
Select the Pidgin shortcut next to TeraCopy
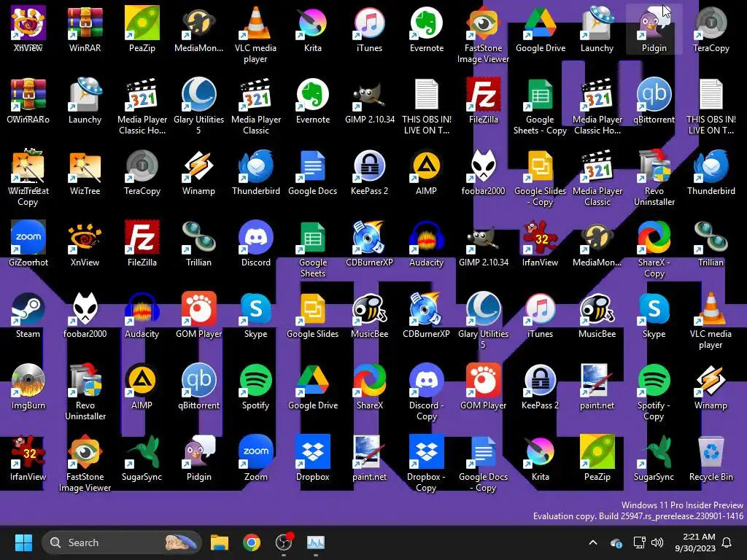click(654, 29)
